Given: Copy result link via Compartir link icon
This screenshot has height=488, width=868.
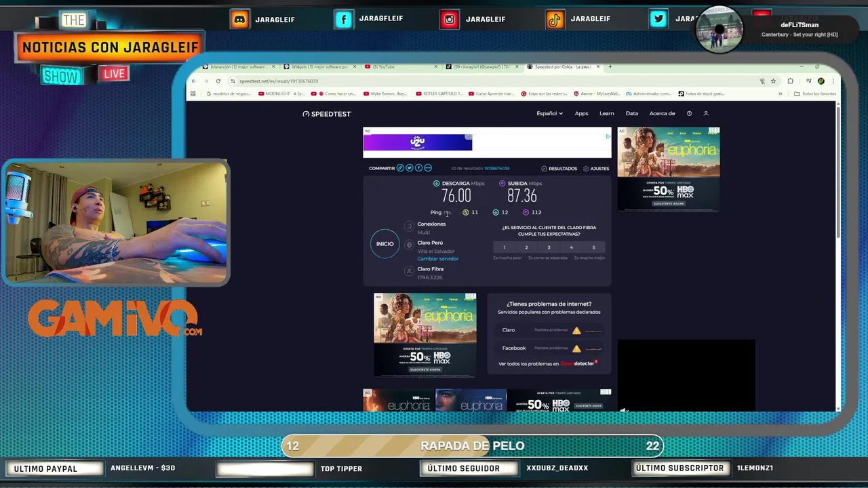Looking at the screenshot, I should coord(401,168).
